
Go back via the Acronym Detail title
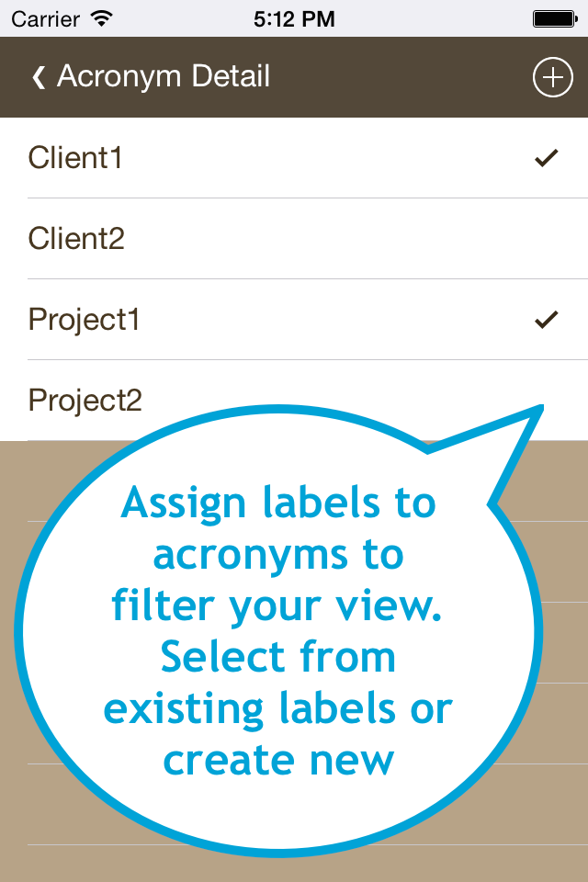(164, 77)
